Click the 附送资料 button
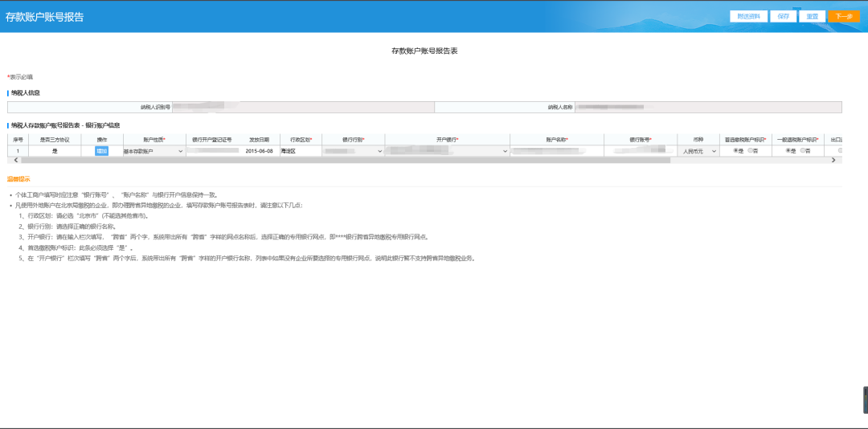Image resolution: width=868 pixels, height=429 pixels. click(x=748, y=17)
